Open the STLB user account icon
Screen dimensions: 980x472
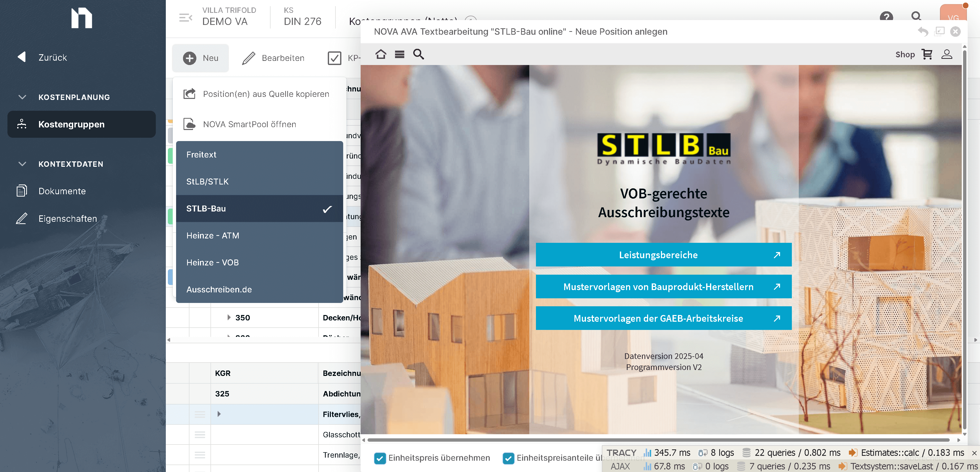(947, 54)
